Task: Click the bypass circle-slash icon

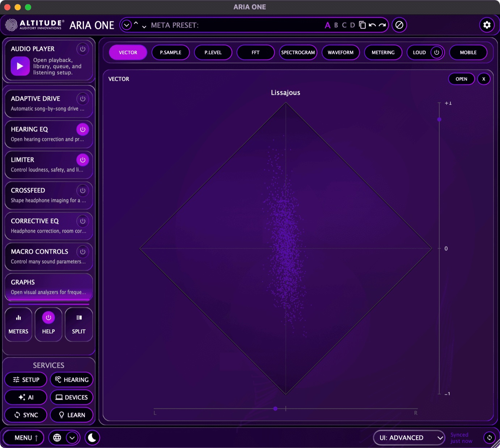Action: click(399, 25)
